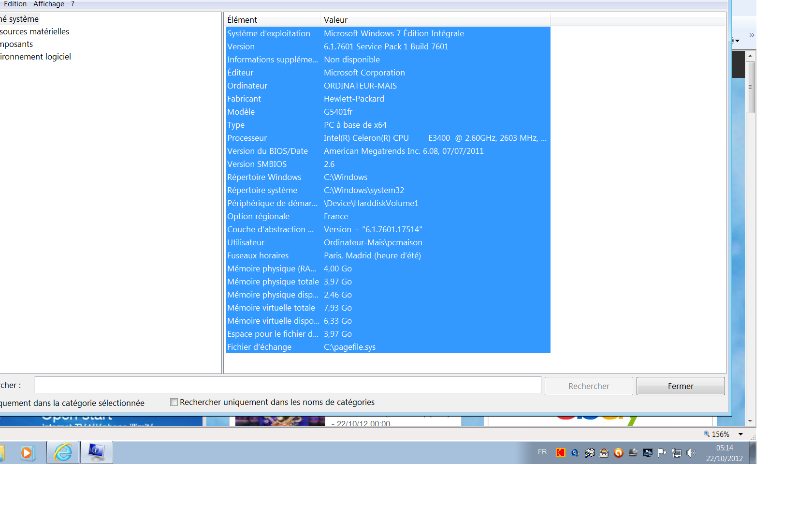812x508 pixels.
Task: Open the ? help menu
Action: pyautogui.click(x=72, y=4)
